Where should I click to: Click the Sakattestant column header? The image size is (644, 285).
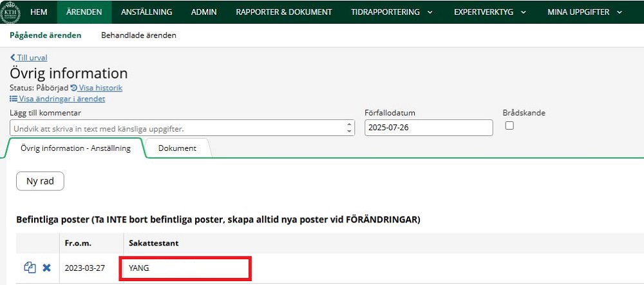[x=154, y=243]
